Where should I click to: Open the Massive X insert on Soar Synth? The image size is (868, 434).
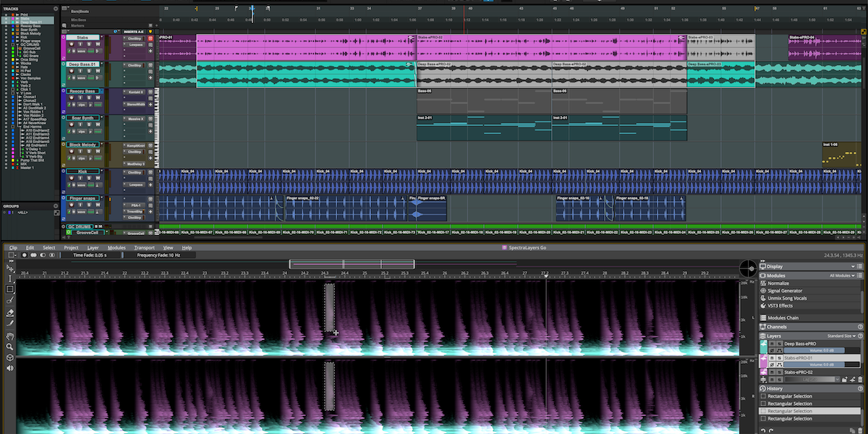136,118
